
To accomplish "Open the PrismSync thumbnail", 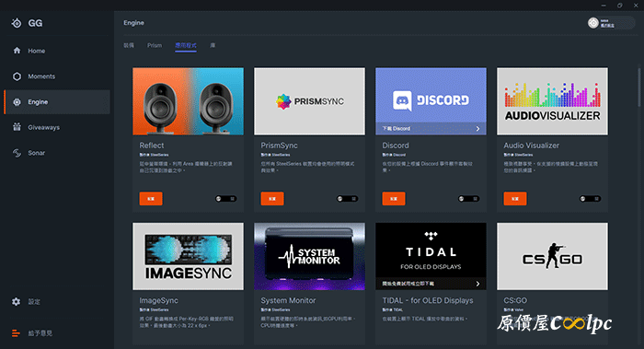I will 309,101.
